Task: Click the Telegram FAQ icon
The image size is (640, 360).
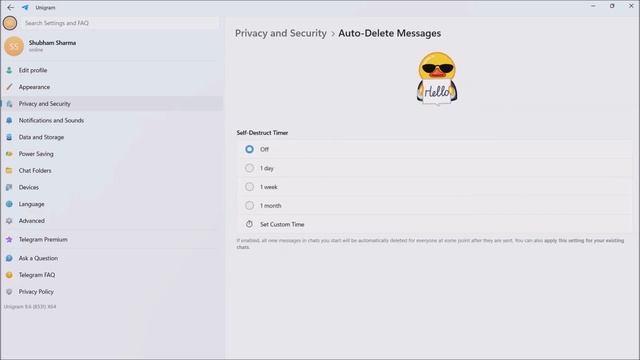Action: point(9,275)
